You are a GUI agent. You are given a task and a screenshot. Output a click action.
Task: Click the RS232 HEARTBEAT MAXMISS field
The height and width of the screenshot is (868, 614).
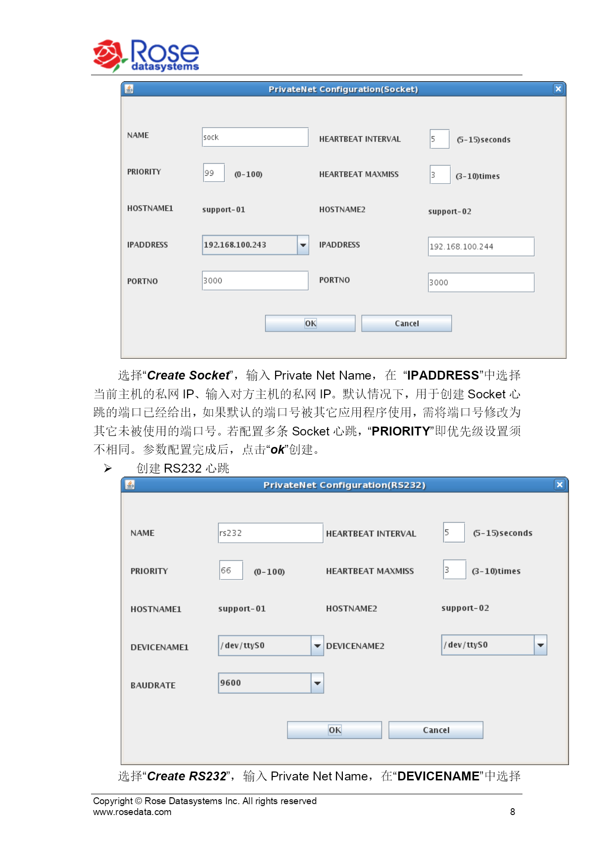tap(455, 570)
